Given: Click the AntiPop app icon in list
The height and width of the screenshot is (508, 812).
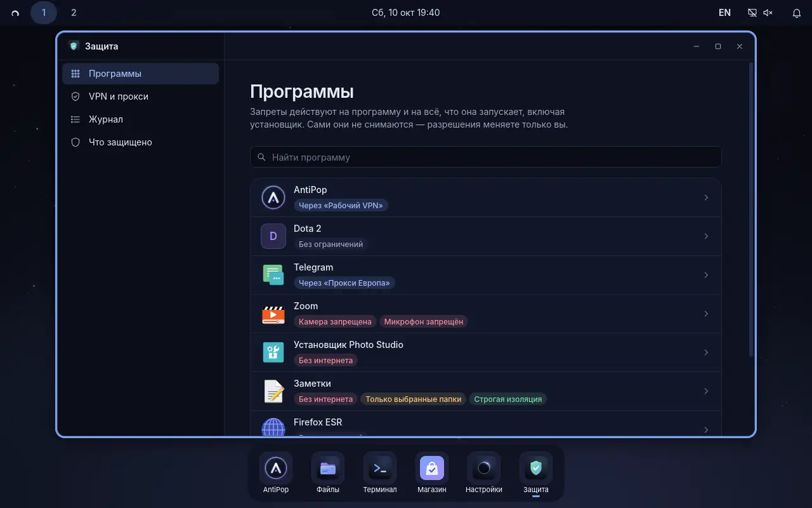Looking at the screenshot, I should click(273, 197).
